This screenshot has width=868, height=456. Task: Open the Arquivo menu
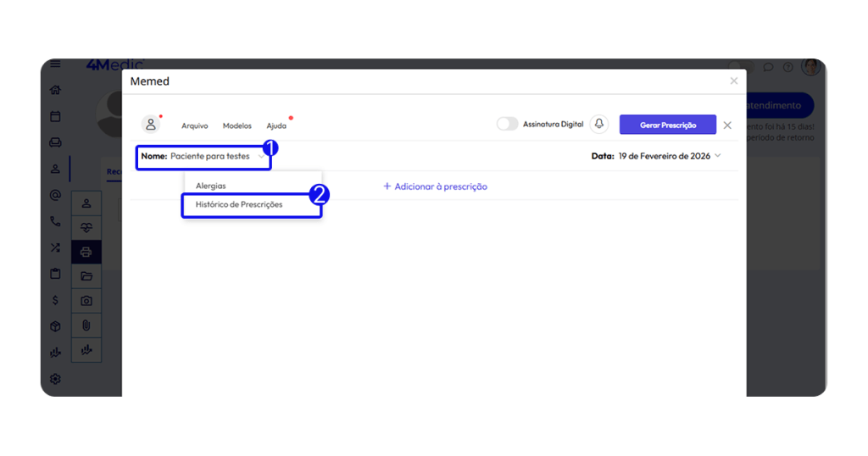(194, 125)
